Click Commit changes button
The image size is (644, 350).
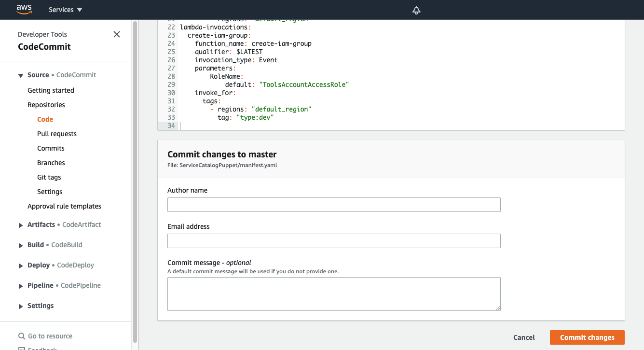click(x=587, y=337)
